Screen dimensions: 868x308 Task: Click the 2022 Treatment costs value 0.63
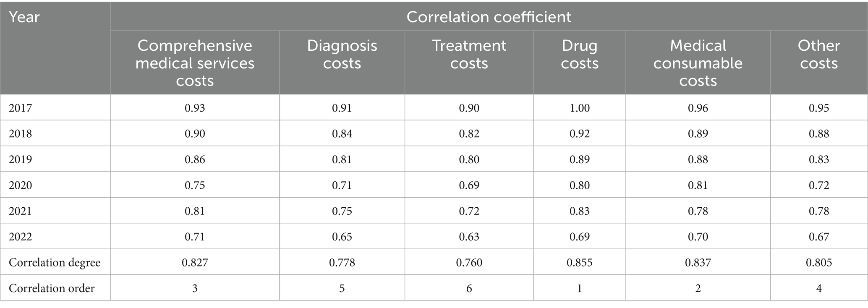pyautogui.click(x=469, y=237)
